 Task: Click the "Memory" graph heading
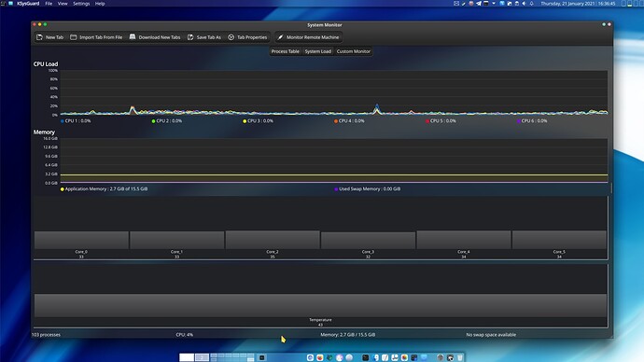[x=44, y=132]
